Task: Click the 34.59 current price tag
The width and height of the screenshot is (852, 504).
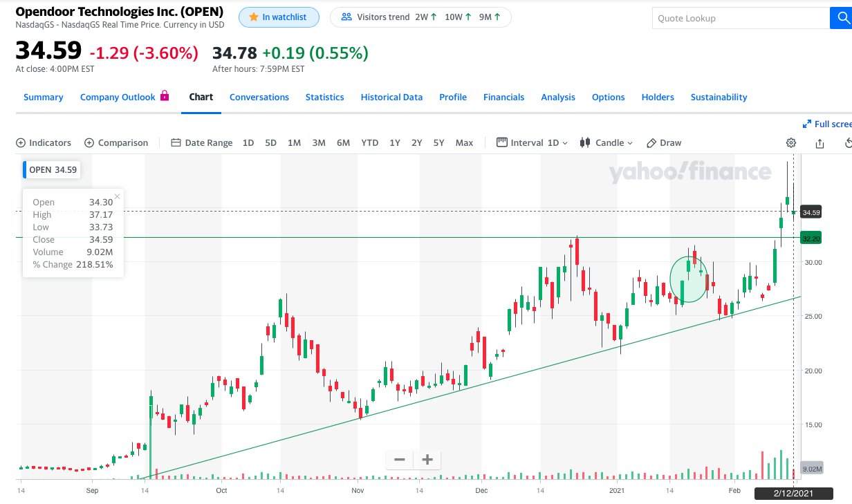Action: [811, 212]
